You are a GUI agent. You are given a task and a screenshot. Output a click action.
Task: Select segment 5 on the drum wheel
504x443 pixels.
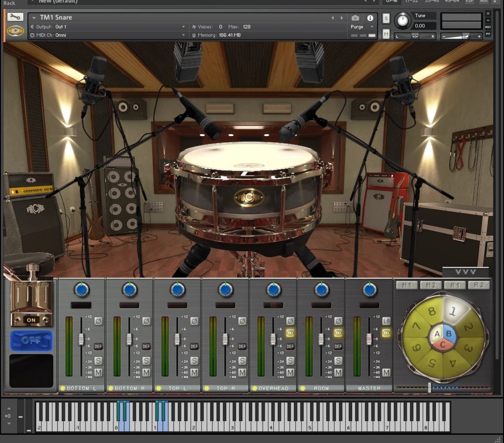pos(432,363)
